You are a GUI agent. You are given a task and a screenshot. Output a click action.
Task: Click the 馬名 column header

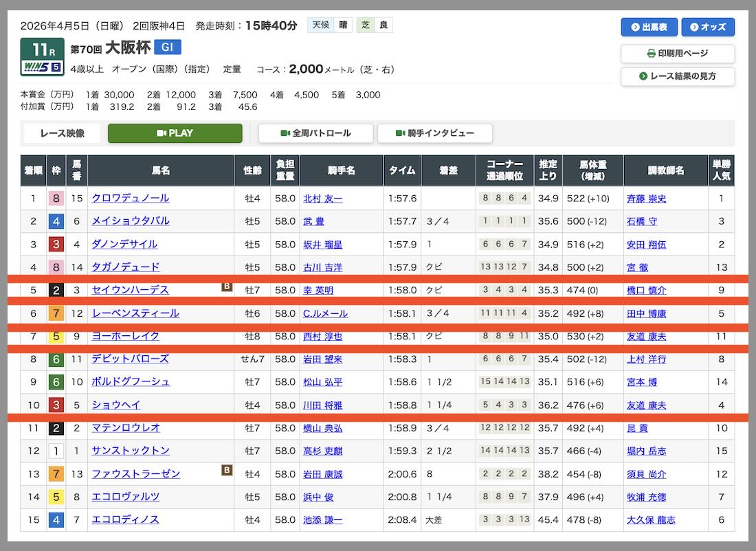click(x=160, y=170)
